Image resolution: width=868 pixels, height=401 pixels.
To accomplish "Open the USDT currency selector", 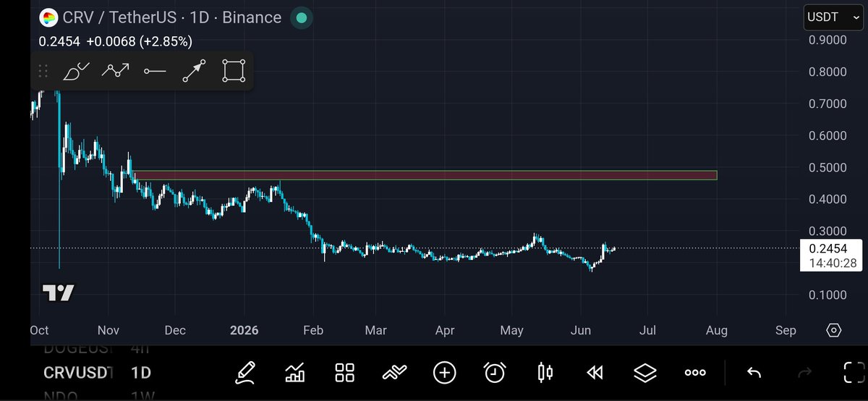I will pos(833,17).
